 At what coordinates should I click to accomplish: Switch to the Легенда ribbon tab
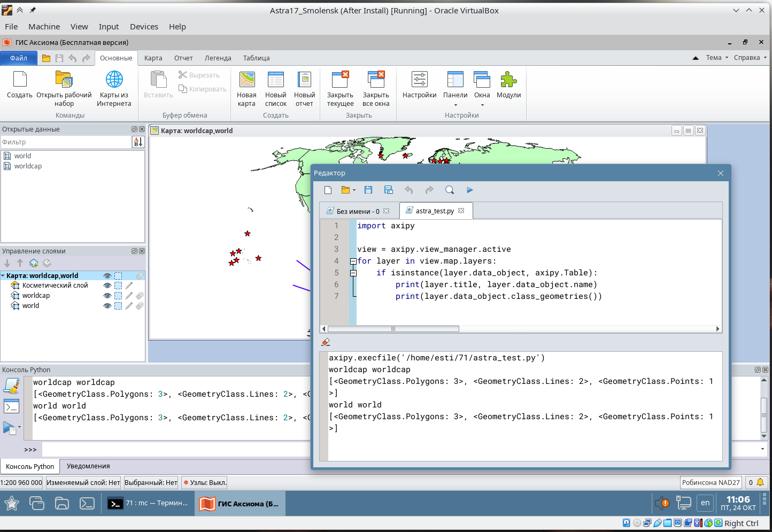pyautogui.click(x=218, y=58)
